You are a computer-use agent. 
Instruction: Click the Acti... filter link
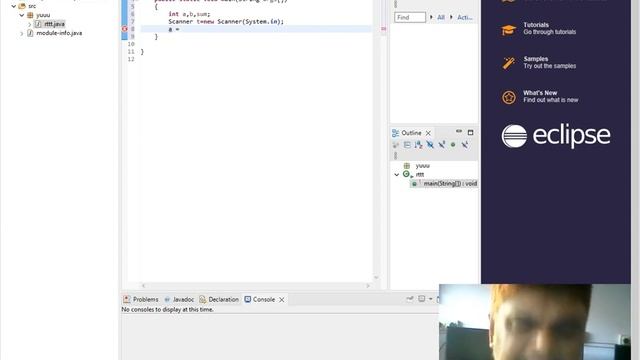click(464, 18)
